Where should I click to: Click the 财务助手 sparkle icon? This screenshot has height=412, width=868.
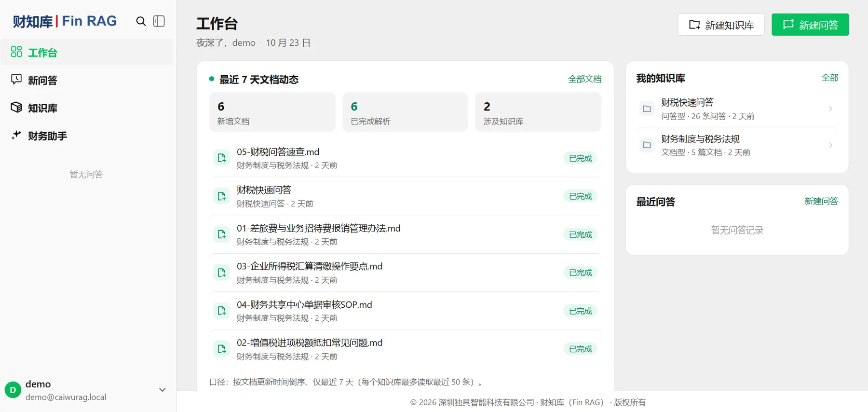(x=16, y=135)
